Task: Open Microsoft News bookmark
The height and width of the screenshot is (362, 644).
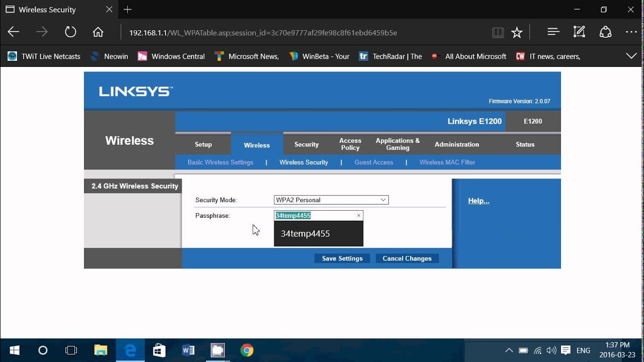Action: point(247,56)
